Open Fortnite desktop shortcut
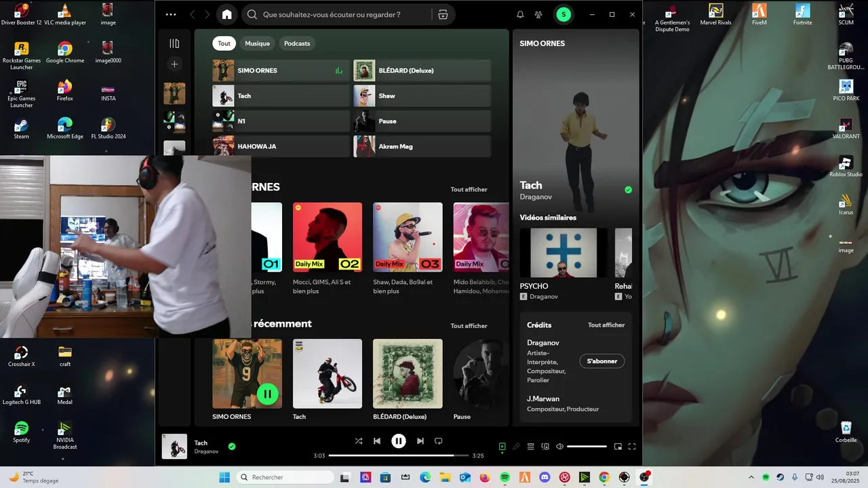 802,14
